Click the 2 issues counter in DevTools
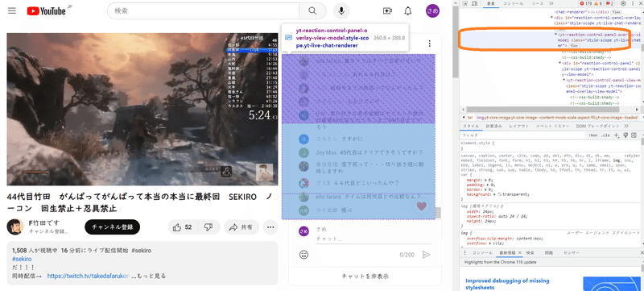644x291 pixels. [x=610, y=3]
